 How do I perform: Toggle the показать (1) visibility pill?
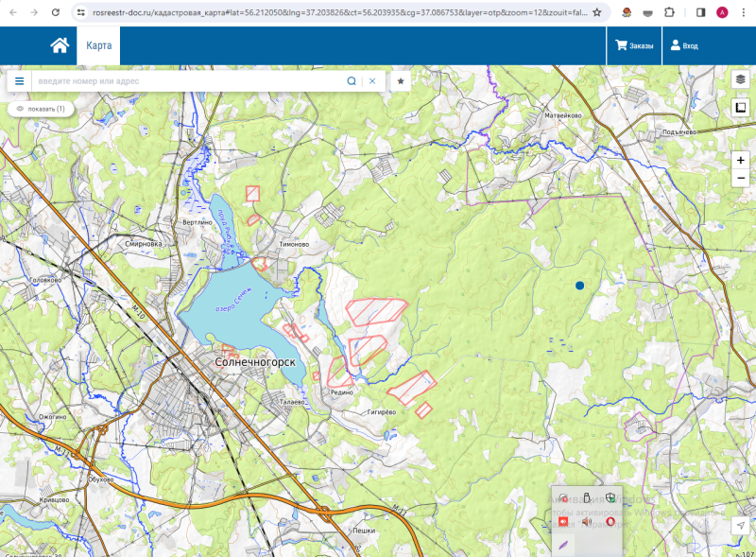41,109
